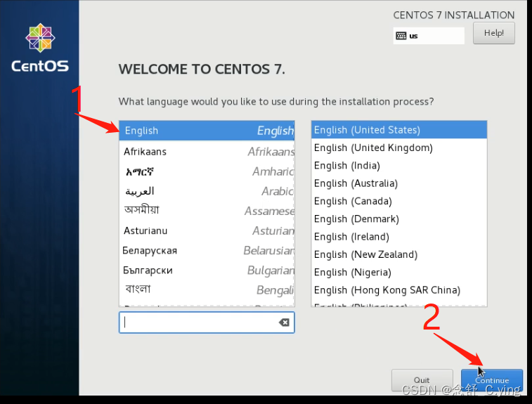Screen dimensions: 532x404
Task: Open the Help! button
Action: 493,33
